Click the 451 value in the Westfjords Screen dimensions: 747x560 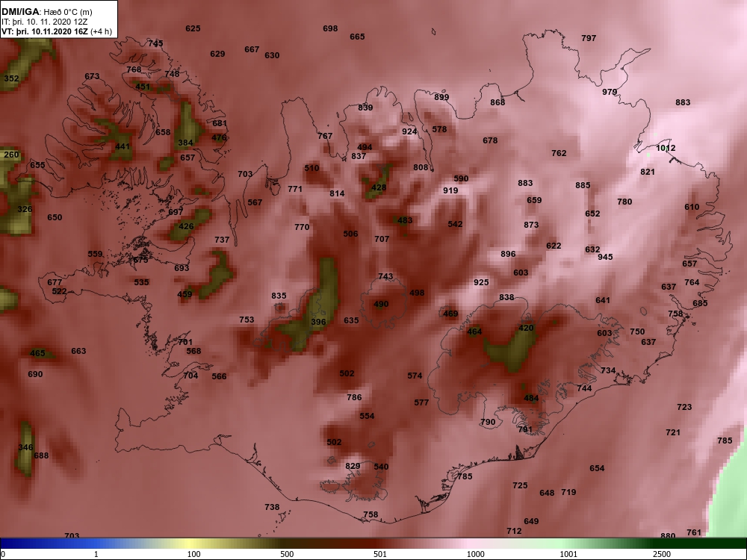pos(143,87)
